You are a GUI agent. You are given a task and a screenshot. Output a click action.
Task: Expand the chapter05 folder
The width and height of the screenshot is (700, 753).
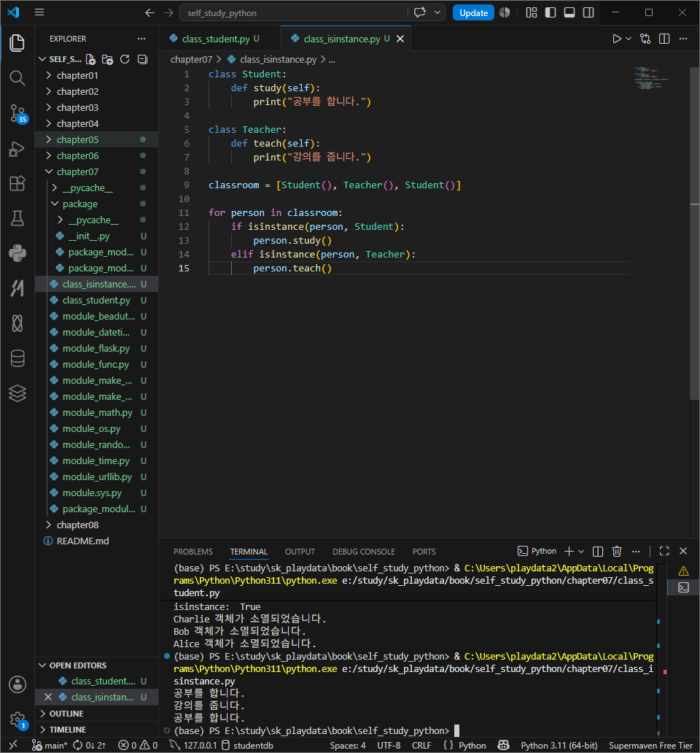96,140
